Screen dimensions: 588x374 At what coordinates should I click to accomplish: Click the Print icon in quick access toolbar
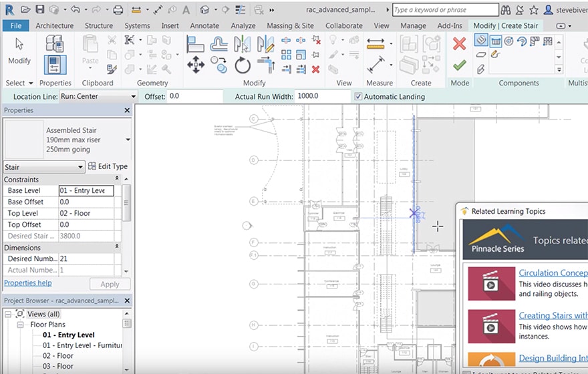pyautogui.click(x=118, y=10)
